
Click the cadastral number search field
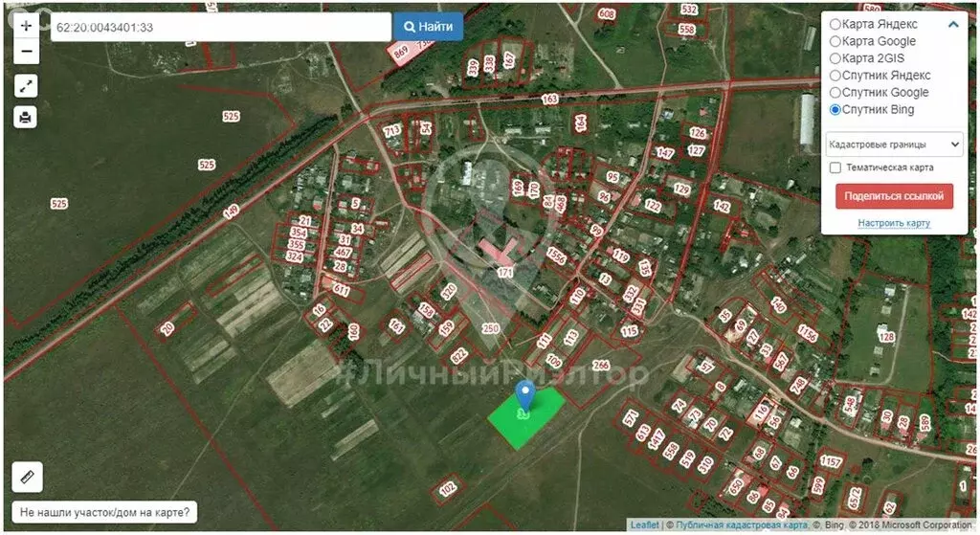(x=220, y=27)
